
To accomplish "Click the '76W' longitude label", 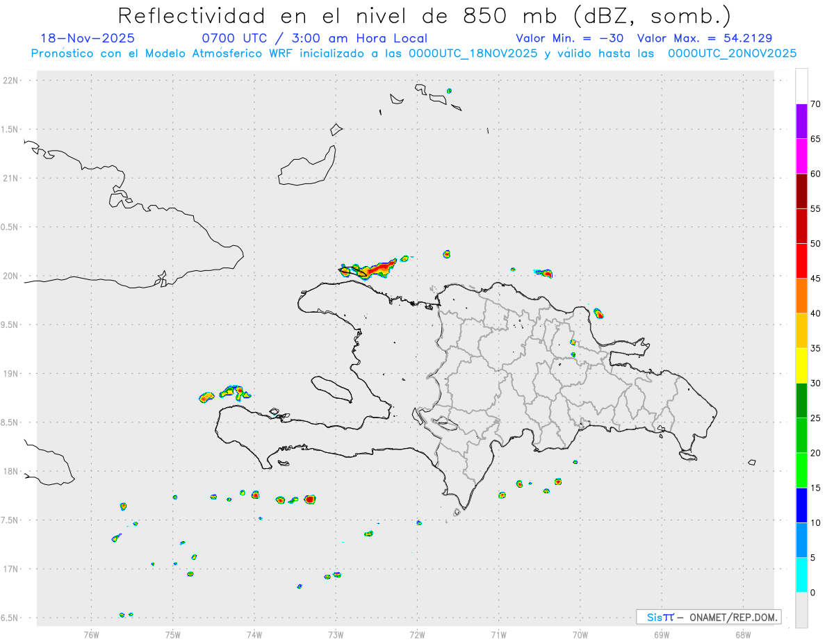I will coord(91,634).
